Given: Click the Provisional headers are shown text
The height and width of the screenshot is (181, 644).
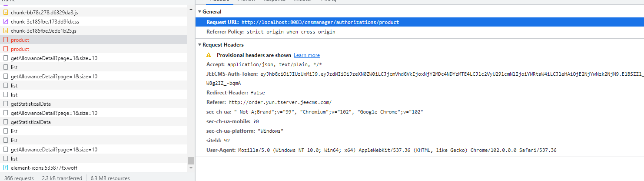Looking at the screenshot, I should pos(254,55).
